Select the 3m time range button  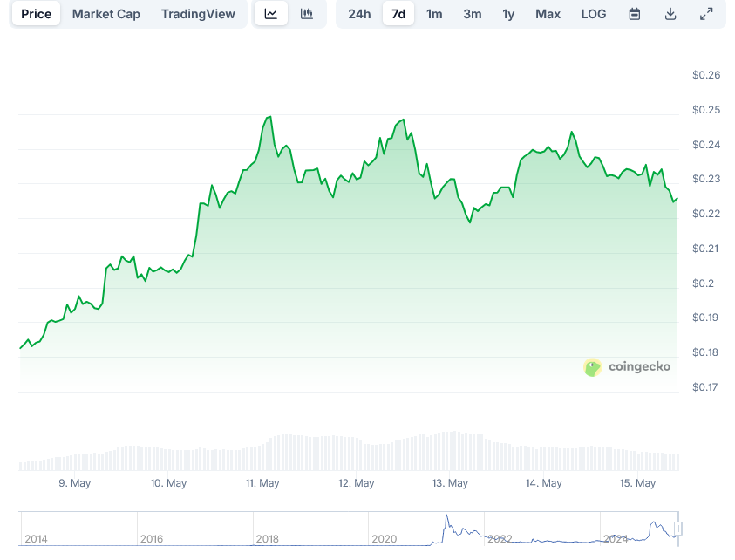(x=472, y=13)
